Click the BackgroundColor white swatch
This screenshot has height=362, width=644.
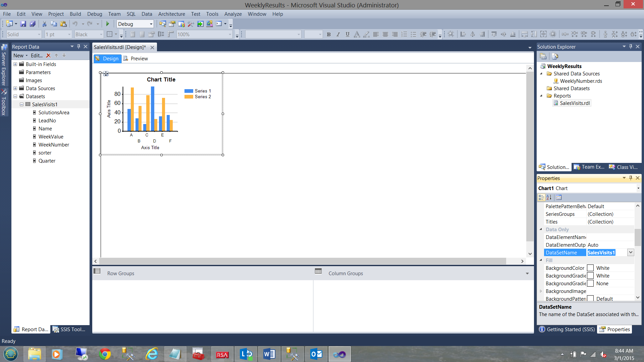click(x=590, y=268)
